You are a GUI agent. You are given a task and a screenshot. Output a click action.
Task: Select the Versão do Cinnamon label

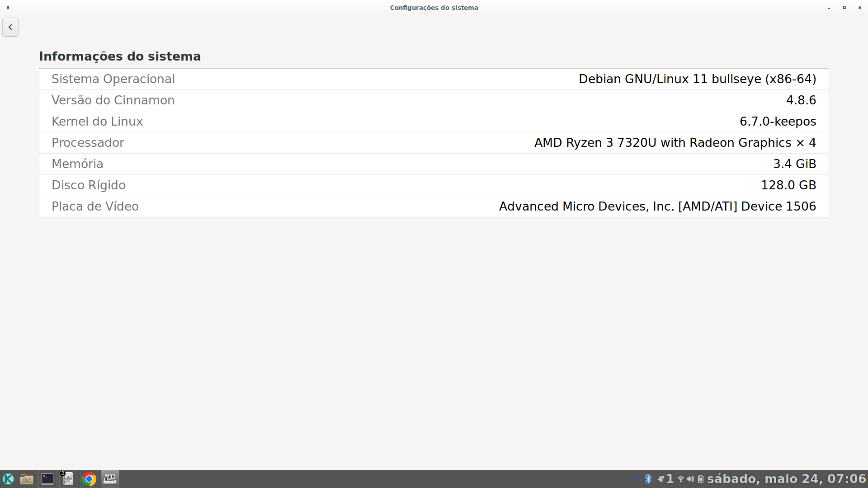point(113,100)
